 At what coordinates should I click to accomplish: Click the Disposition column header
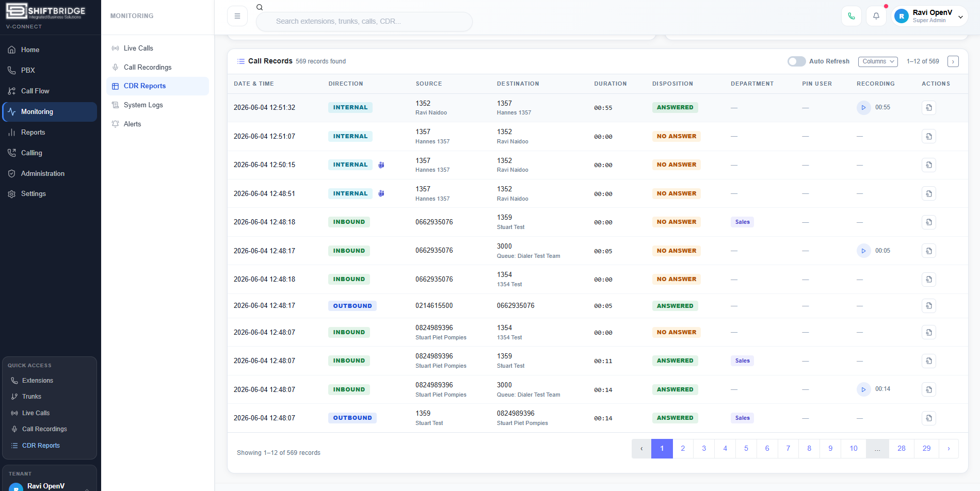coord(672,84)
